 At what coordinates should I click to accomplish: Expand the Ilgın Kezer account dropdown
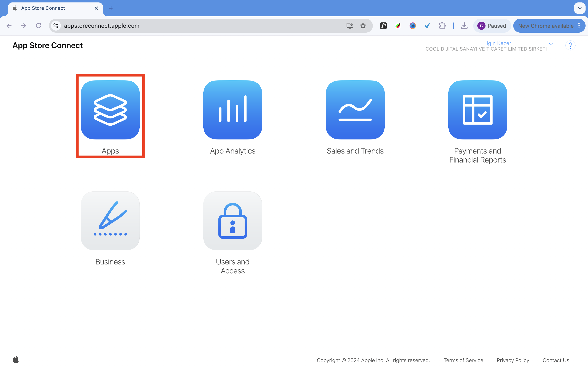[x=551, y=44]
